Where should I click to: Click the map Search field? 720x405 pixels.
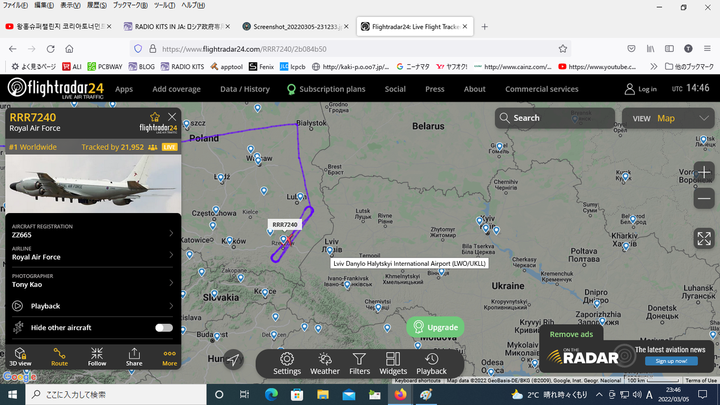[x=555, y=118]
